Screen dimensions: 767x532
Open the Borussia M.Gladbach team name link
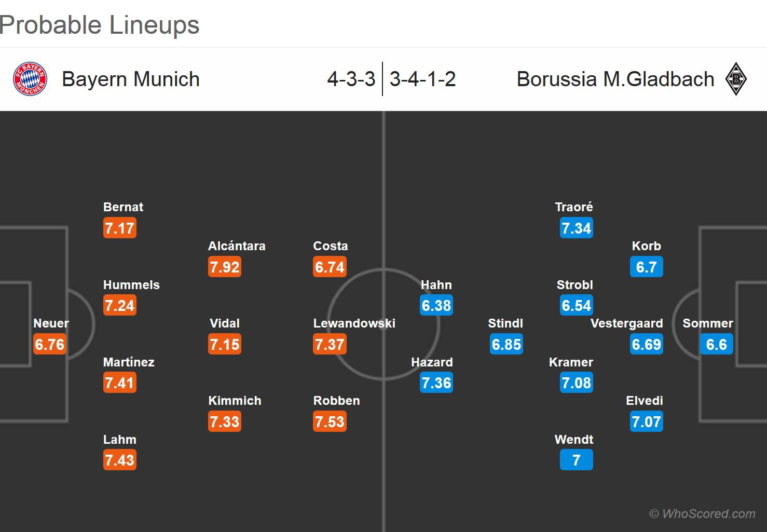click(x=615, y=79)
